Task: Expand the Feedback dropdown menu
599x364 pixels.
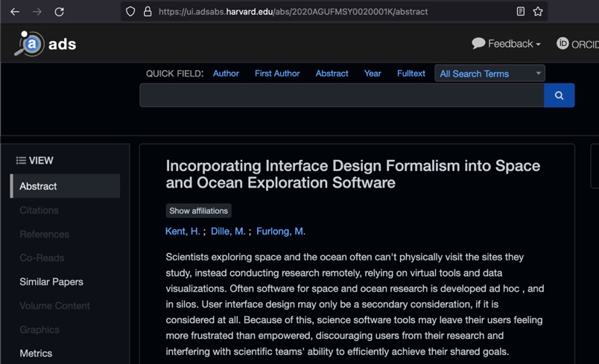Action: click(x=506, y=44)
